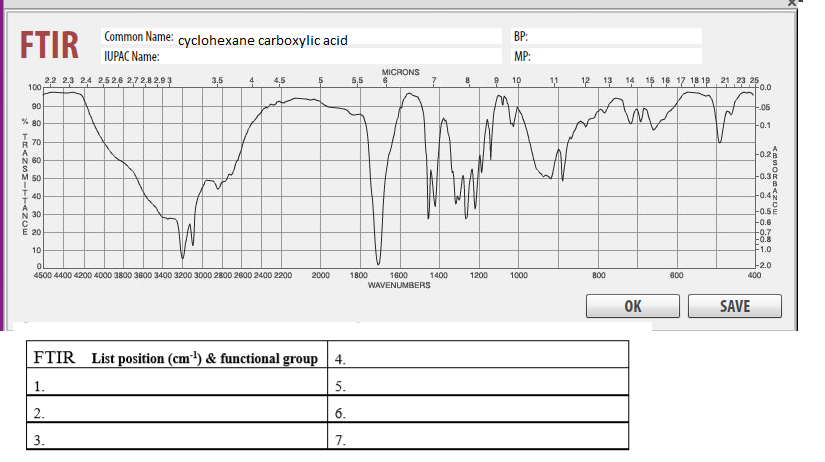Screen dimensions: 825x462
Task: Click the 2000 wavenumber axis tick label
Action: click(320, 275)
